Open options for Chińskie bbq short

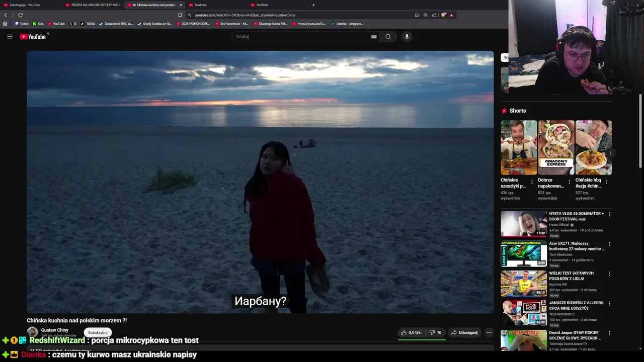tap(606, 182)
